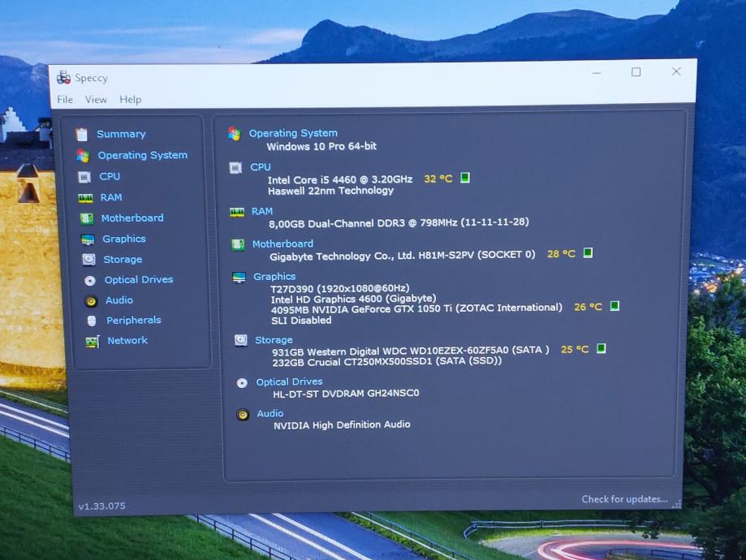Click the CPU heading link in summary
This screenshot has height=560, width=746.
pos(261,167)
